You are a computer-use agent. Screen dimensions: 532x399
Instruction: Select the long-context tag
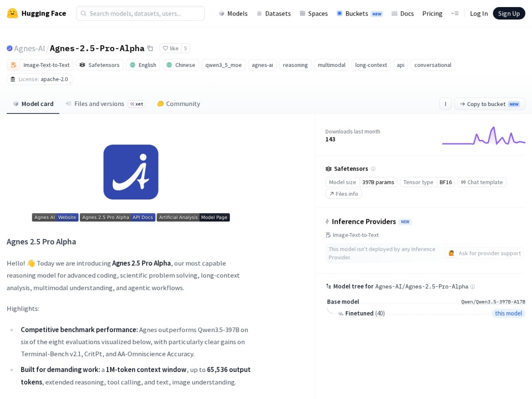coord(371,65)
